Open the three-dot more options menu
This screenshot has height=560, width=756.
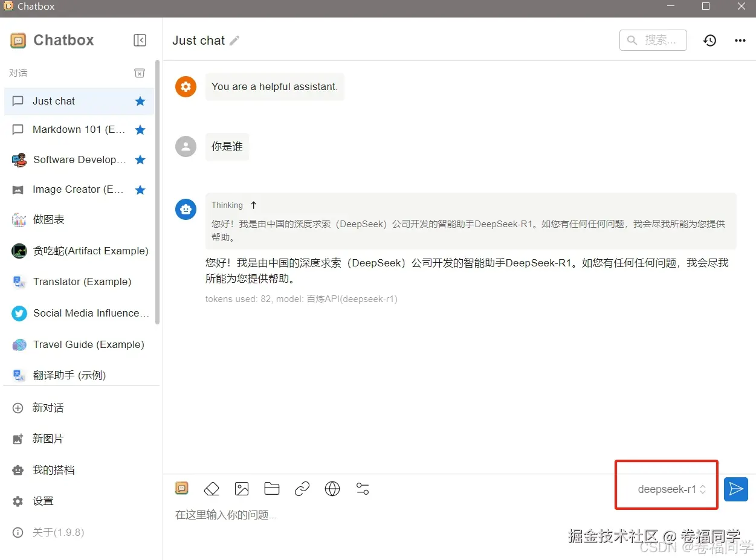pos(740,40)
